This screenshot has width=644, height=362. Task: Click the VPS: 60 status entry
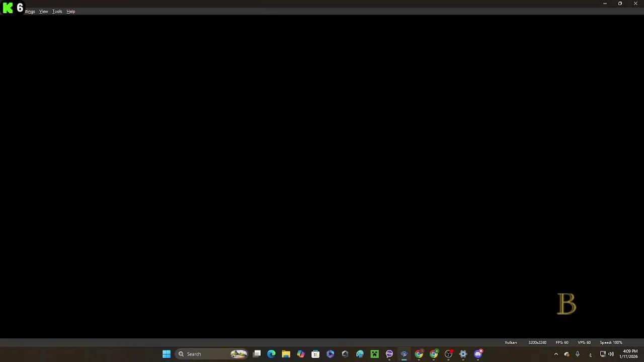coord(584,342)
